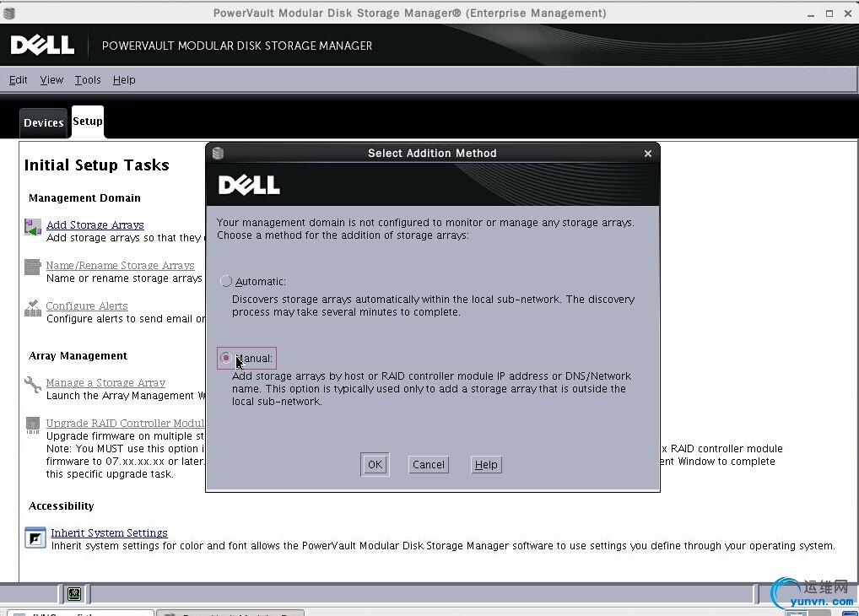
Task: Click the Add Storage Arrays icon
Action: [x=33, y=227]
